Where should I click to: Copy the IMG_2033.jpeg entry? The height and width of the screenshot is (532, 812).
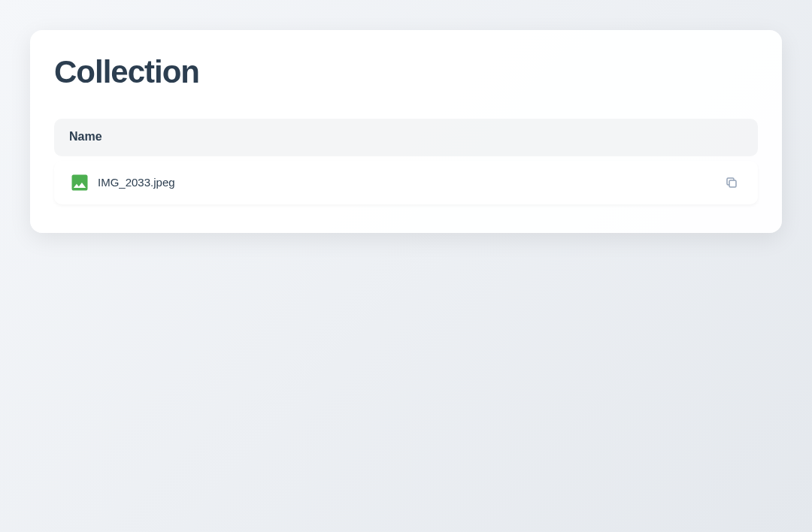(732, 183)
